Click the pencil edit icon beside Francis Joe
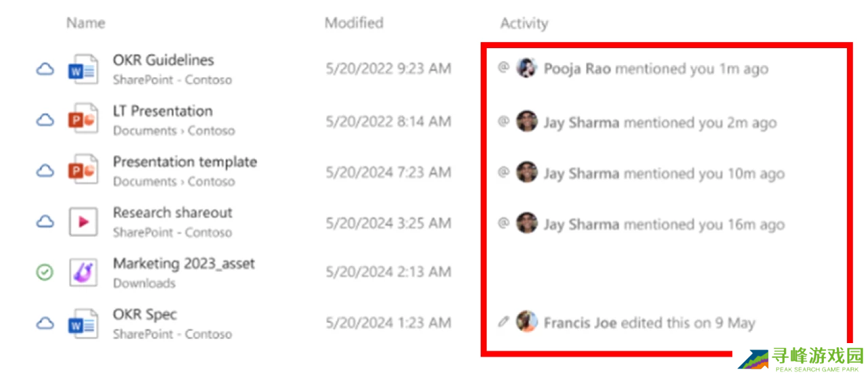This screenshot has height=377, width=868. [x=502, y=322]
